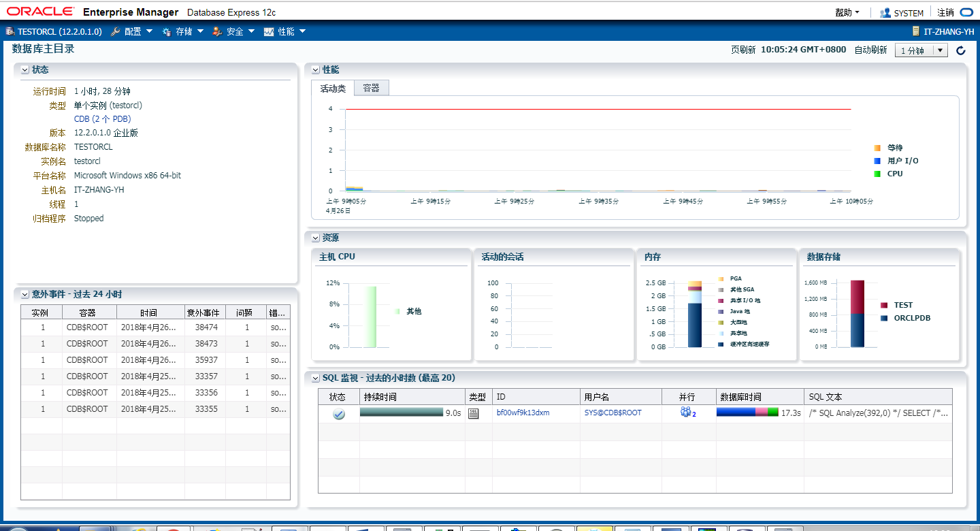This screenshot has height=531, width=980.
Task: Collapse the 意外事件 panel
Action: click(24, 294)
